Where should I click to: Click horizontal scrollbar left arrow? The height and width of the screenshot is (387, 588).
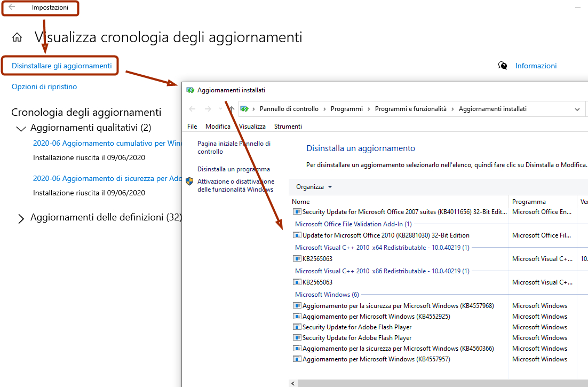[293, 383]
